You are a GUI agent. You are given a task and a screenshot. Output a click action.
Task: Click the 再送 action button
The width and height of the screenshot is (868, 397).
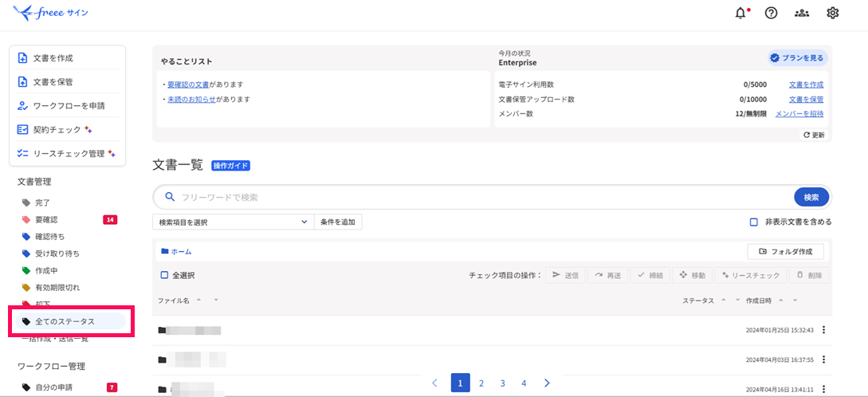608,275
